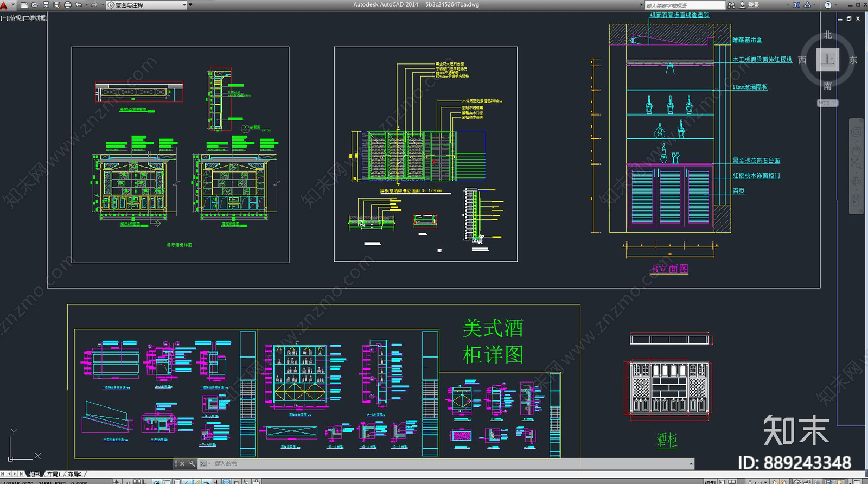
Task: Jump to first layout tab arrow
Action: coord(3,474)
